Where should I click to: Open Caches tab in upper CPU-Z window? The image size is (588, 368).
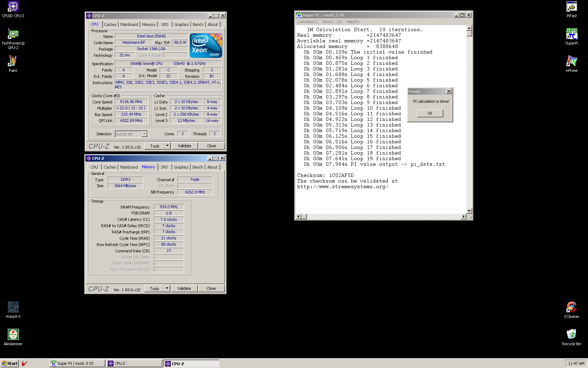110,25
